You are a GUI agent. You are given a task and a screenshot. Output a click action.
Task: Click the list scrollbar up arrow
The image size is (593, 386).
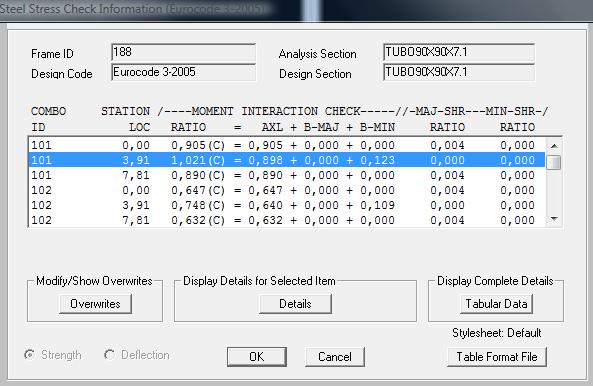pos(554,146)
